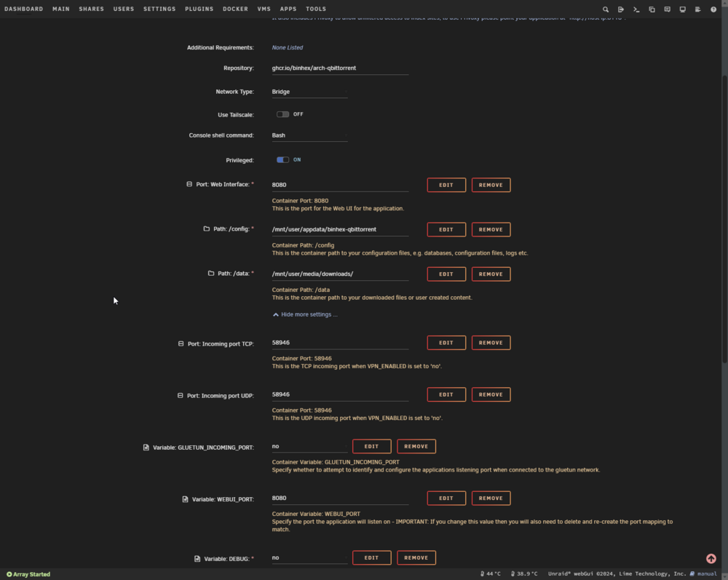
Task: Open the Settings menu
Action: (x=159, y=9)
